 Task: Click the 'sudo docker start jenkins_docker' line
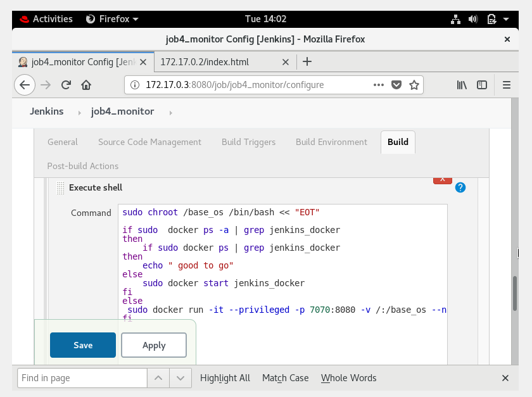click(x=224, y=283)
